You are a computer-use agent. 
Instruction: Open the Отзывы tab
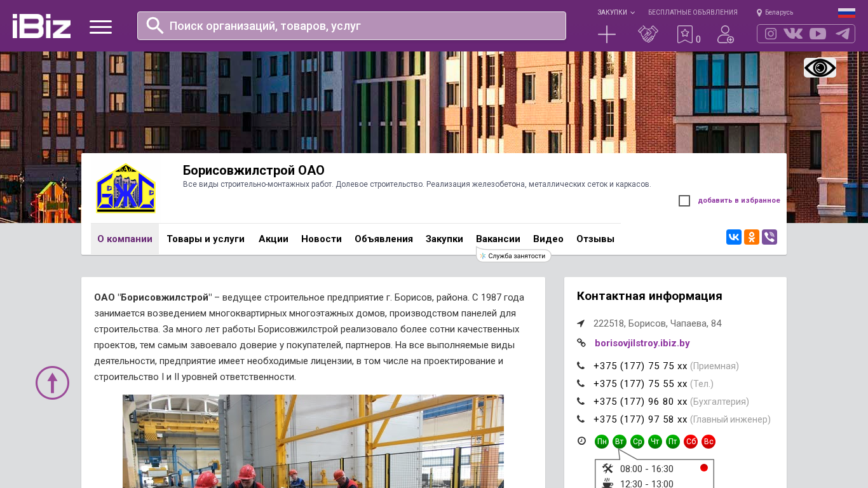[x=595, y=239]
